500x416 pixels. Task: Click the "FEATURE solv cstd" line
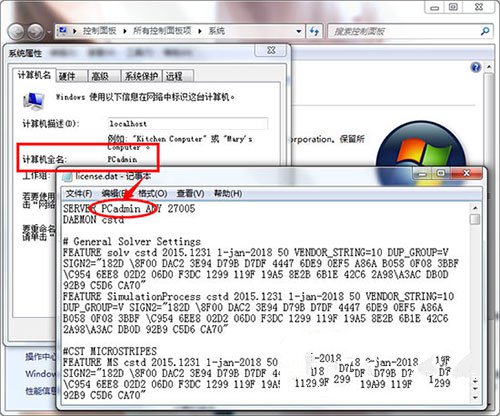255,252
